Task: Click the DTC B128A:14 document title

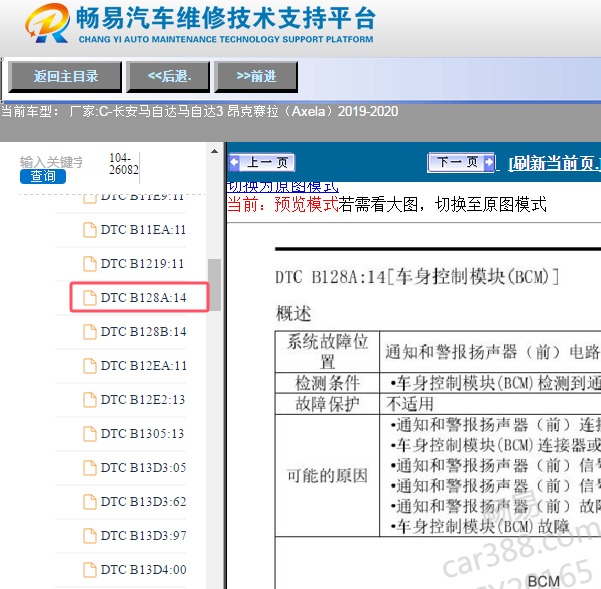Action: click(x=417, y=276)
